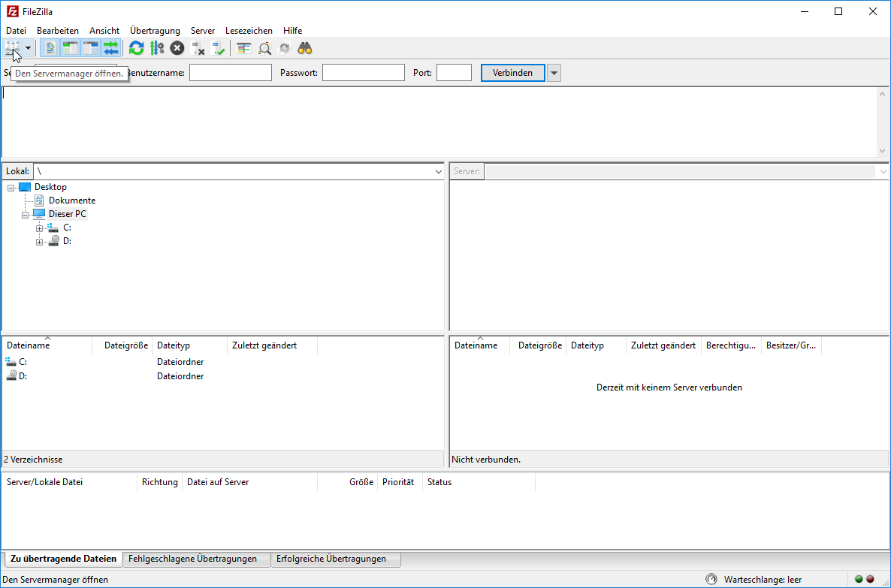Toggle the local directory tree view
The width and height of the screenshot is (891, 588).
pyautogui.click(x=71, y=48)
